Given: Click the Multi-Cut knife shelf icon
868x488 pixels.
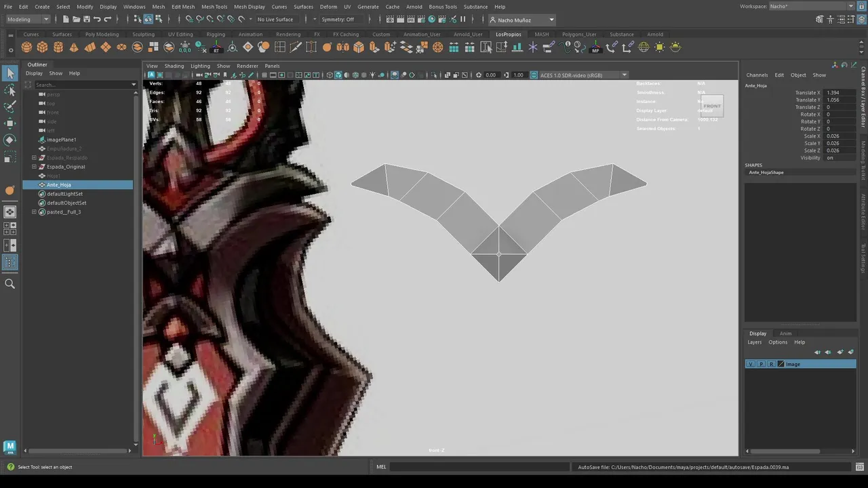Looking at the screenshot, I should (x=296, y=47).
